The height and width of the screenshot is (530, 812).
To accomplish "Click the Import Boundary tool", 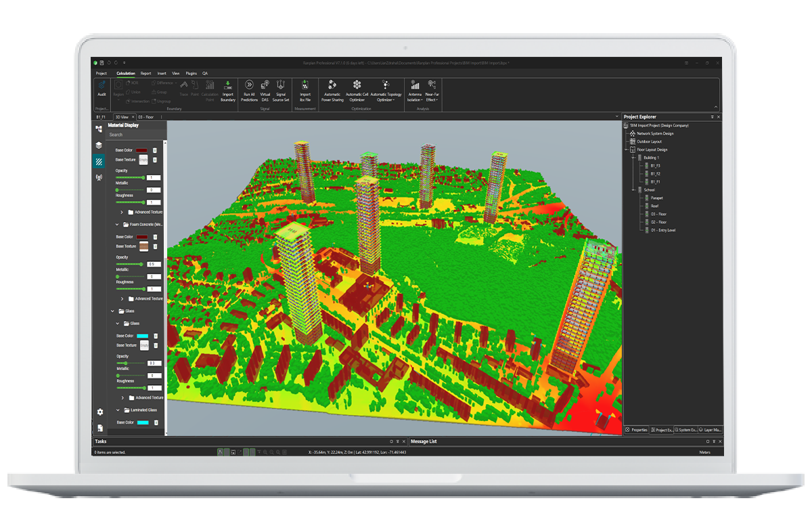I will click(x=228, y=91).
